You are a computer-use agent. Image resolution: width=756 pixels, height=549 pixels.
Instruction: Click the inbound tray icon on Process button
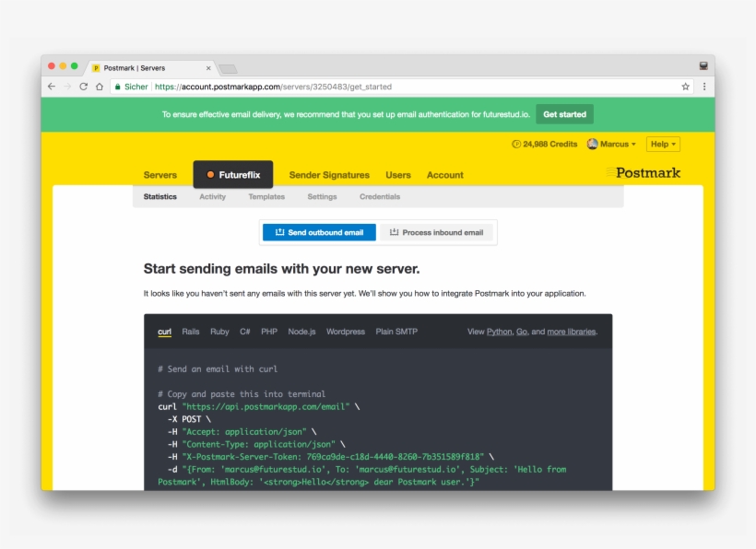(x=393, y=232)
